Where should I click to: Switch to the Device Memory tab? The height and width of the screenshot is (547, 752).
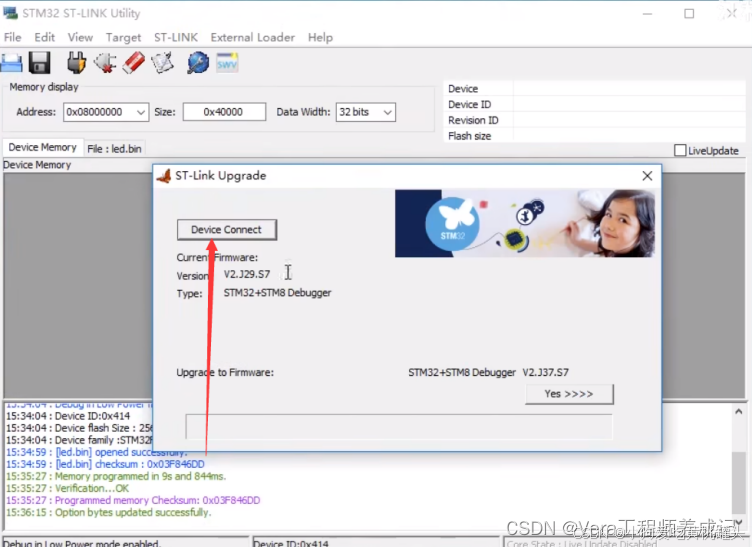pos(43,147)
